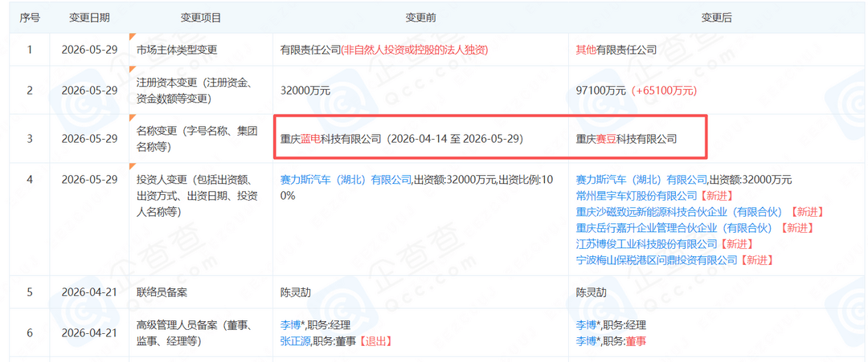Image resolution: width=868 pixels, height=362 pixels.
Task: Open 重庆沙磁致远新能源科技合伙企业 link
Action: click(x=678, y=212)
